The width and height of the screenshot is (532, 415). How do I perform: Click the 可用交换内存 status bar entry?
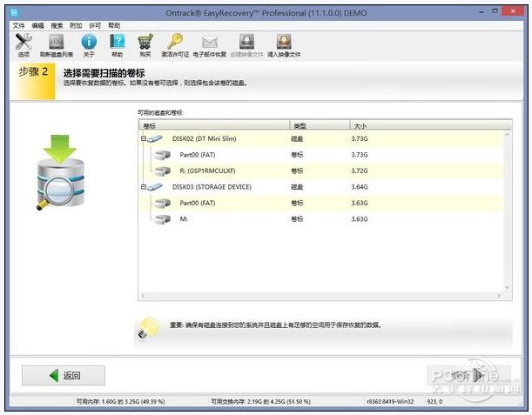point(260,401)
